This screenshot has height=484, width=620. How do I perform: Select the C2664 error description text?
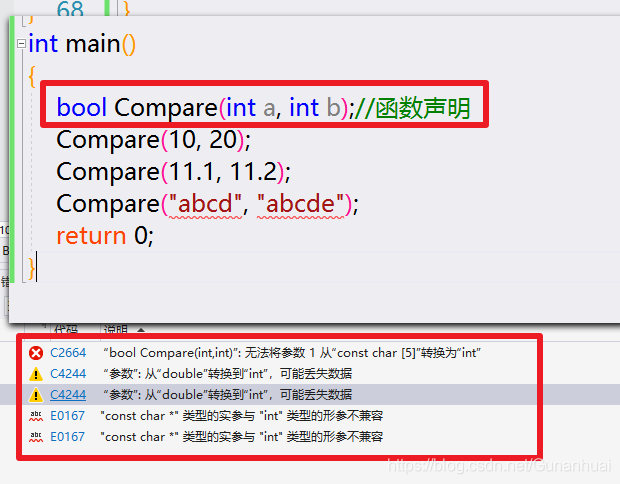point(292,353)
